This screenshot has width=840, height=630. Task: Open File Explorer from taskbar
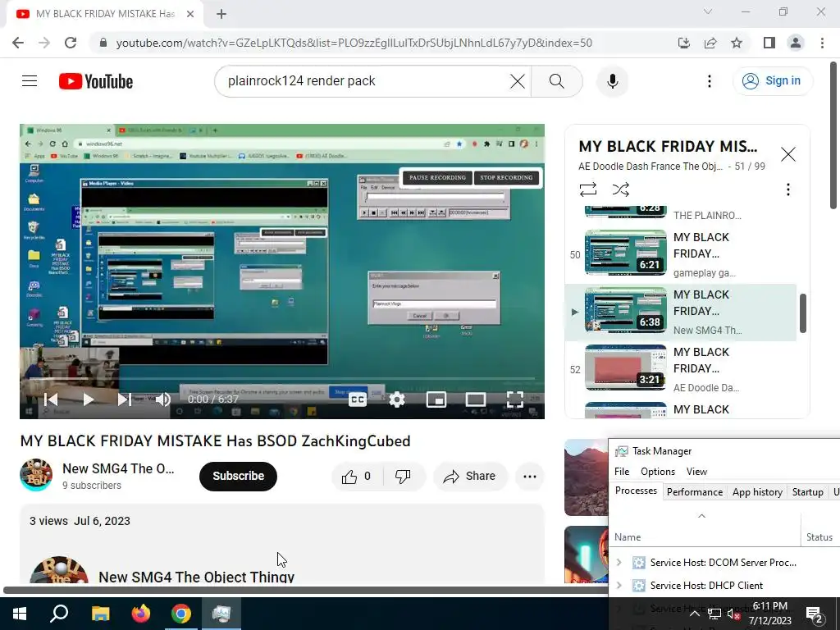[100, 614]
